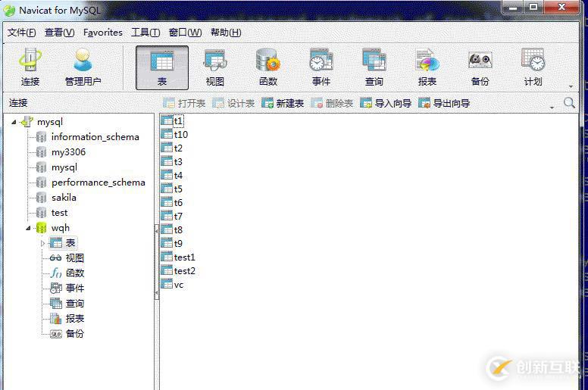Open 管理用户 (Manage Users) icon

click(83, 67)
